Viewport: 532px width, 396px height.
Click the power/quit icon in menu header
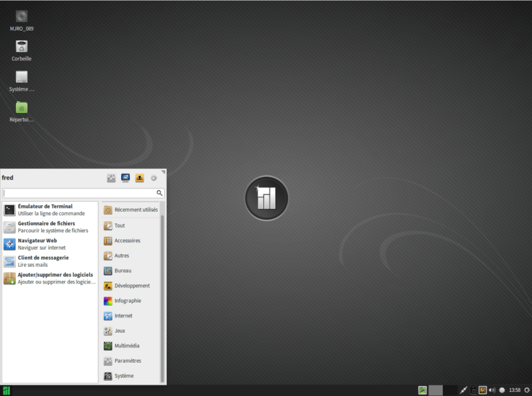[152, 178]
